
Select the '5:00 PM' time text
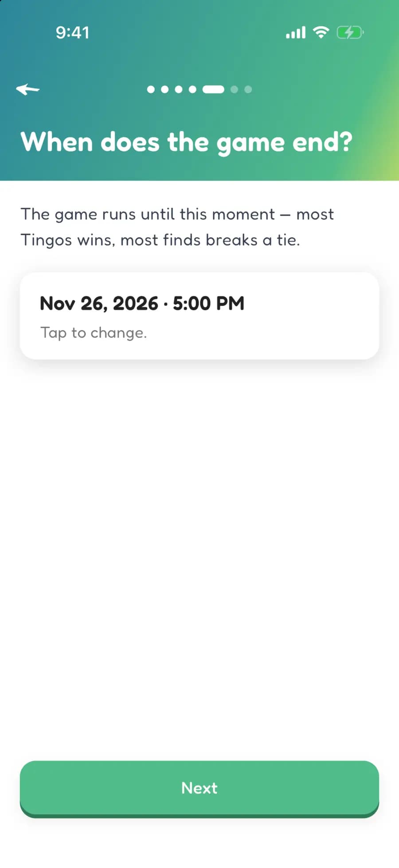(x=208, y=303)
